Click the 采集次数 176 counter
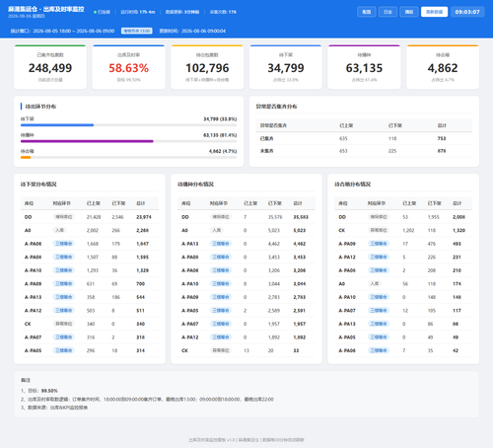 coord(223,12)
